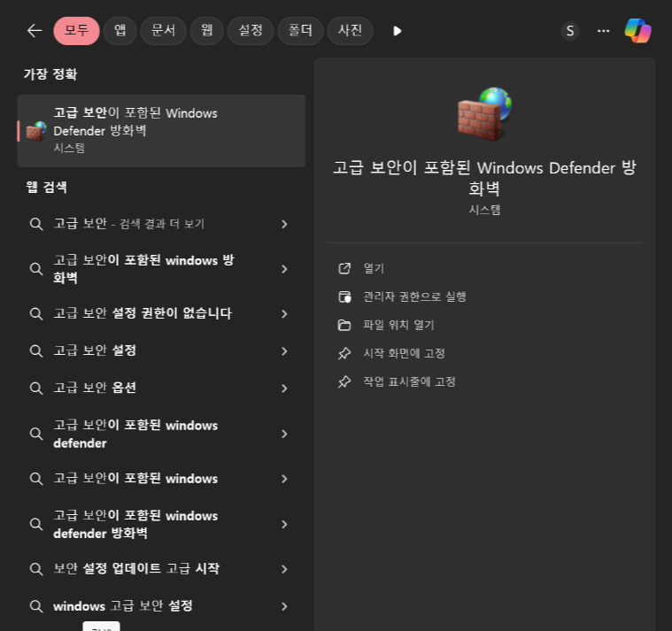
Task: Click search icon beside 고급 보안 옵션
Action: coord(36,389)
